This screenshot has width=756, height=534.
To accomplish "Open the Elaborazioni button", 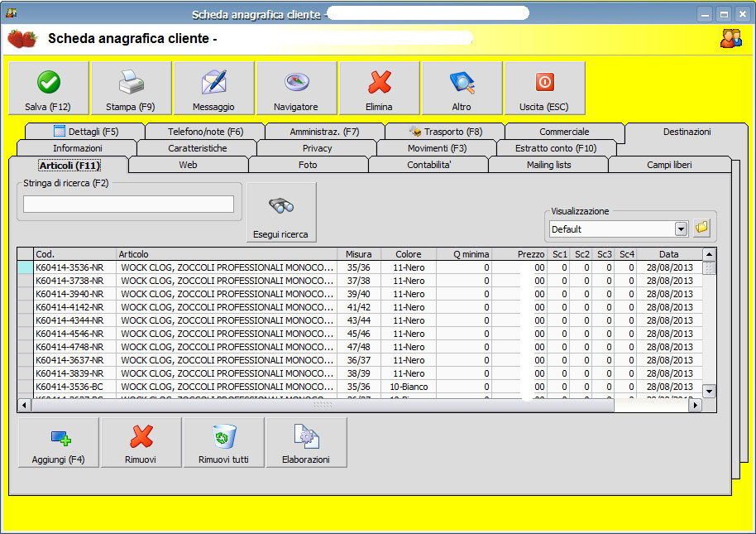I will click(x=306, y=442).
